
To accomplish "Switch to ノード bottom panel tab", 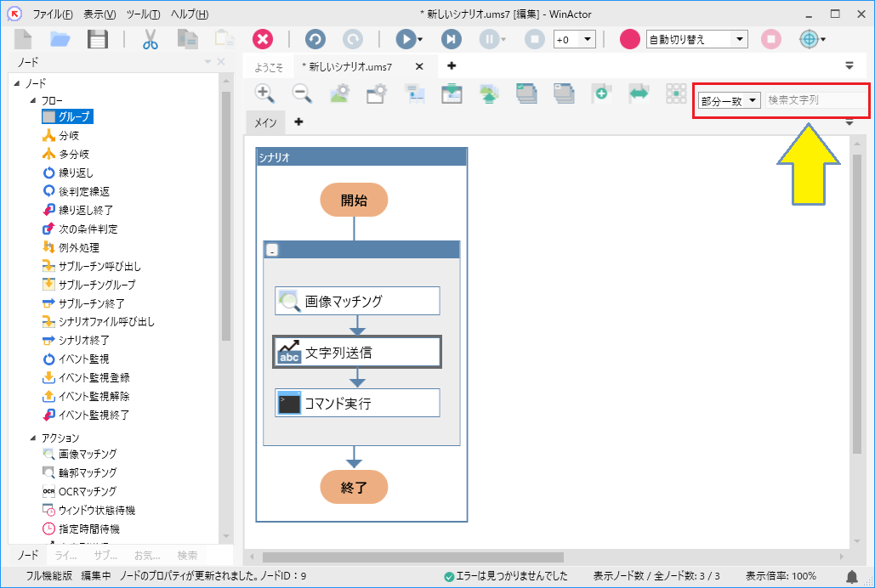I will [27, 555].
